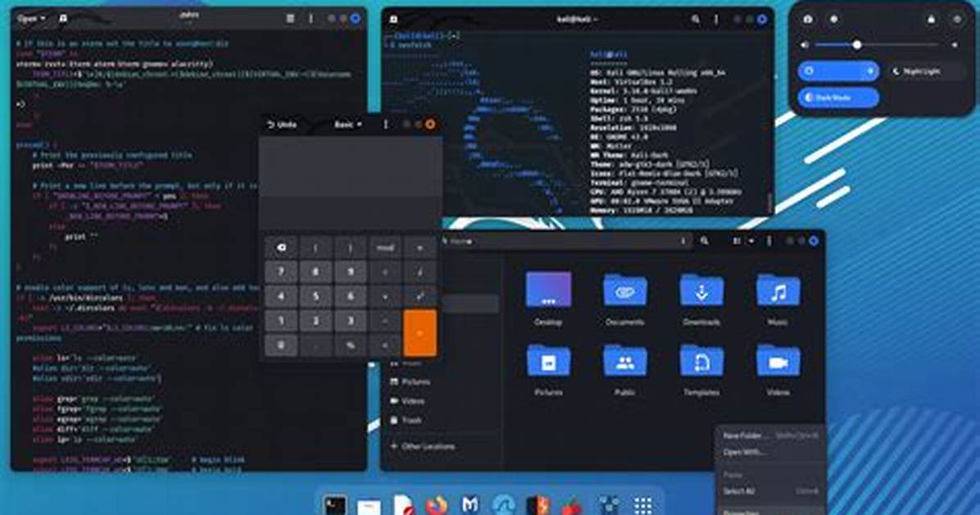Expand the audio output arrow beside volume slider
Image resolution: width=980 pixels, height=515 pixels.
(x=955, y=45)
